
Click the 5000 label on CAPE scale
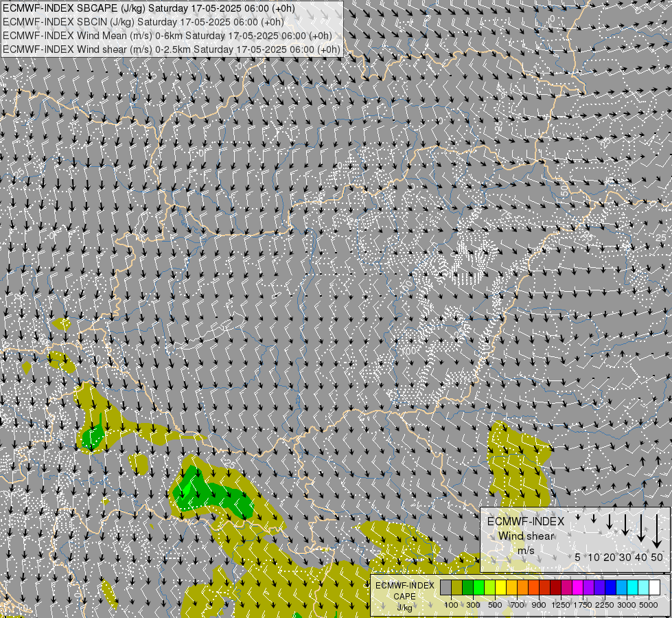click(649, 605)
